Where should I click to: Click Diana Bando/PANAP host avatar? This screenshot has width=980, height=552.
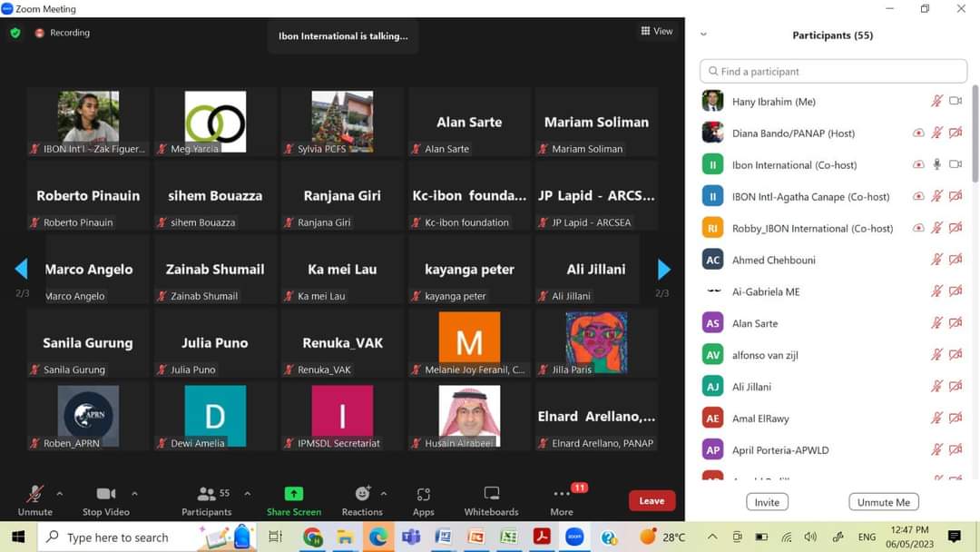coord(712,133)
